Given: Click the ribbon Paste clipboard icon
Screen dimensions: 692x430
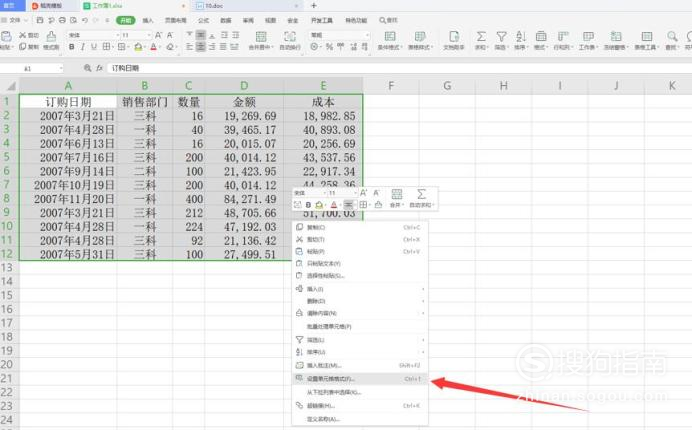Looking at the screenshot, I should pyautogui.click(x=6, y=36).
